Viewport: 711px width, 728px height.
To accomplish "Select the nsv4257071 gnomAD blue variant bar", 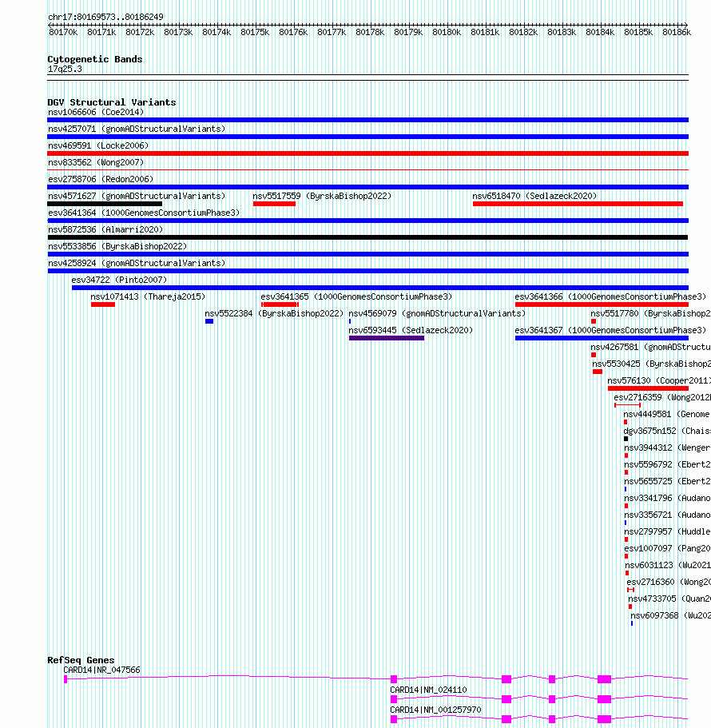I will 367,137.
